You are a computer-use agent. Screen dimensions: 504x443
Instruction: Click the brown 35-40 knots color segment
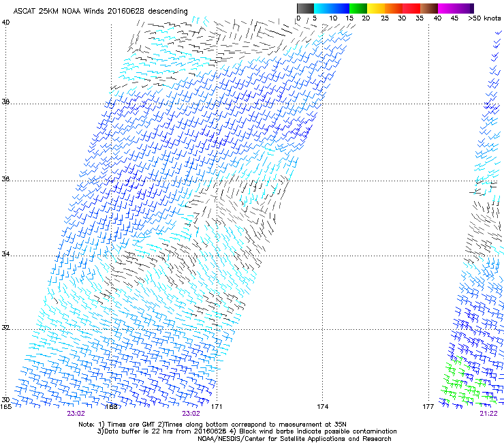coord(429,8)
